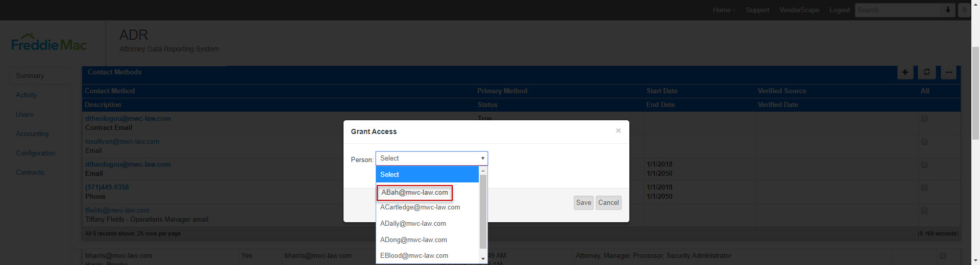
Task: Click the notification count badge
Action: click(964, 10)
